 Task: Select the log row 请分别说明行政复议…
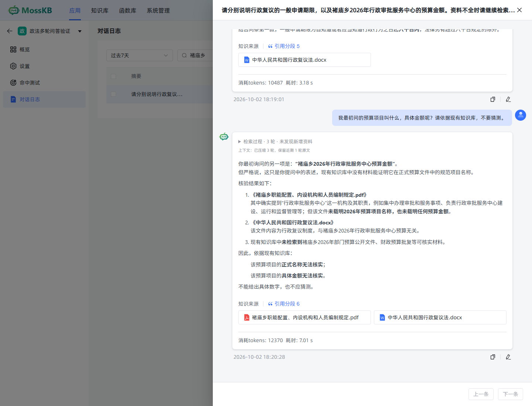[160, 94]
